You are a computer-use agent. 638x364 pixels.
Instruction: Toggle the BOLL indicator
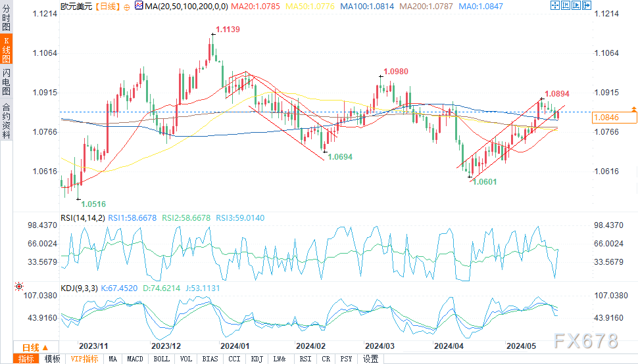[160, 359]
